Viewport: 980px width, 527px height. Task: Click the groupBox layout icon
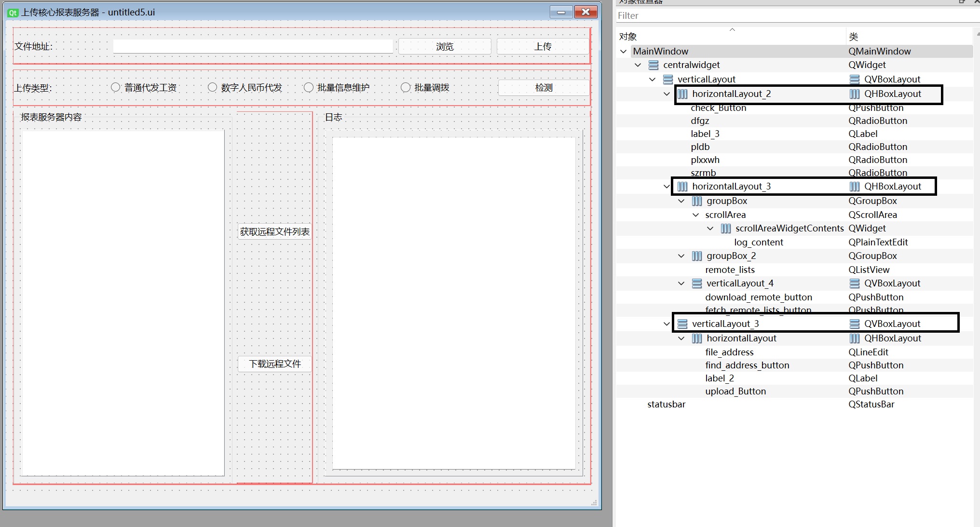(x=697, y=201)
